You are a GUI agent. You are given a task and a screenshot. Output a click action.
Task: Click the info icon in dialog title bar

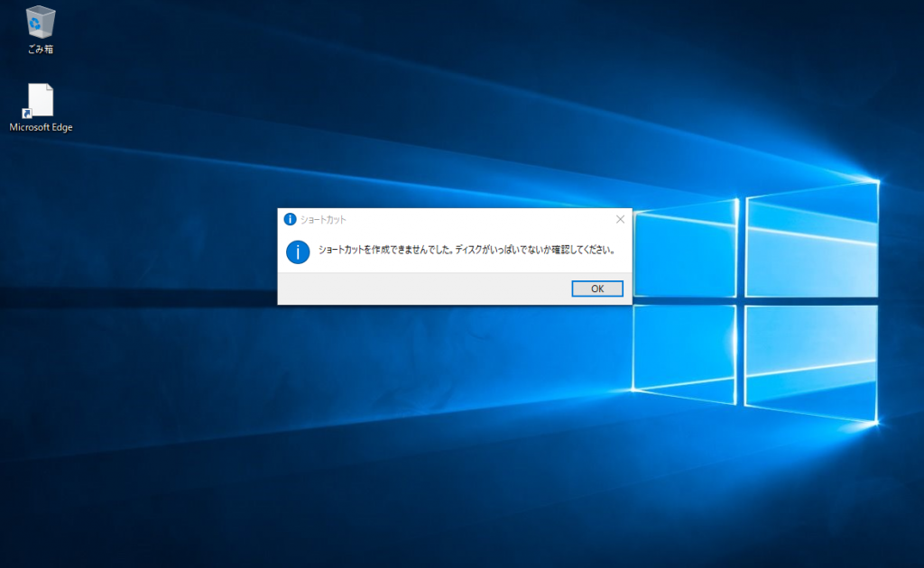coord(290,219)
